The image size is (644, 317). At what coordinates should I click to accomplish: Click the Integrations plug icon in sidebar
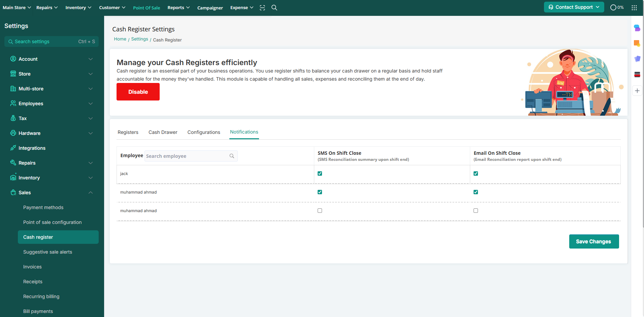coord(13,148)
